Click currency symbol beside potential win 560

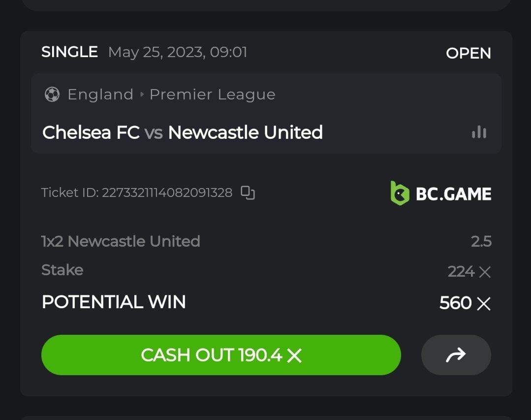484,304
